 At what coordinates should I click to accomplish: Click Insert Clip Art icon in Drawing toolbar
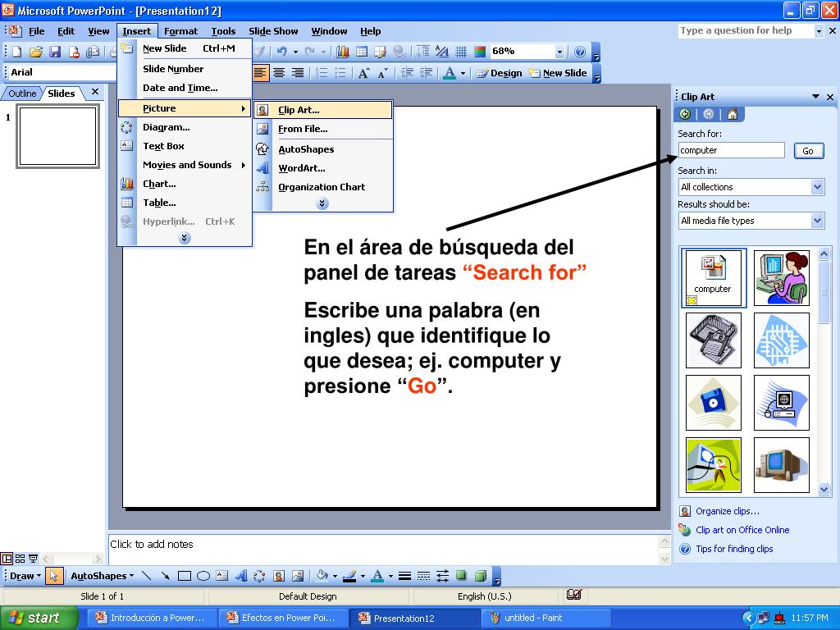pyautogui.click(x=279, y=576)
